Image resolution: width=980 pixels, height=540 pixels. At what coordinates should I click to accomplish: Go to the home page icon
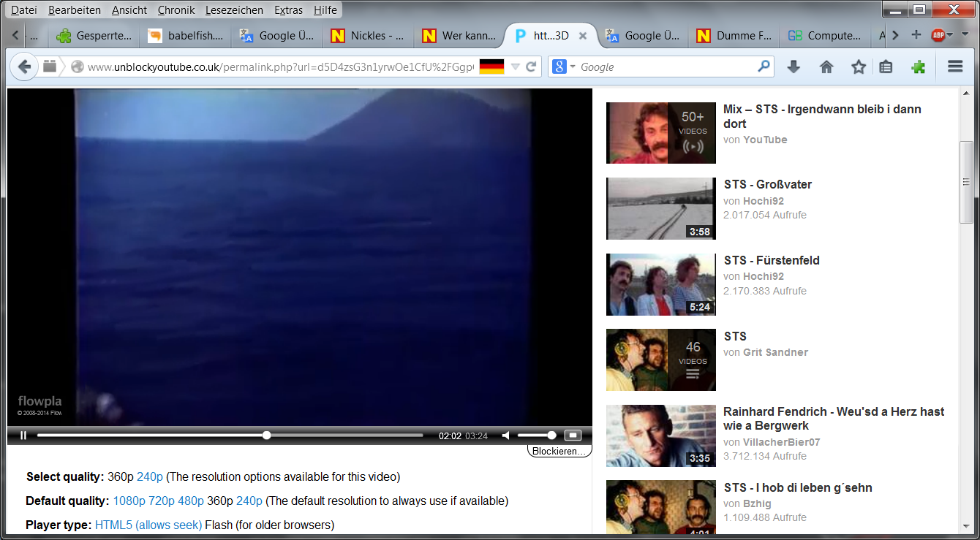(826, 66)
